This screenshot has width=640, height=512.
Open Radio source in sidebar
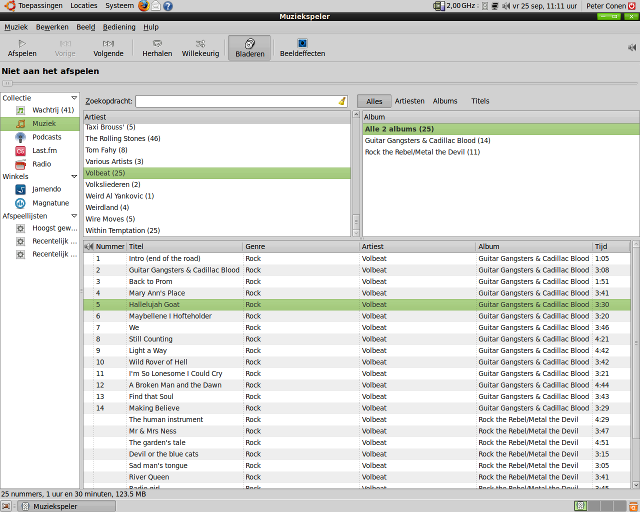40,164
